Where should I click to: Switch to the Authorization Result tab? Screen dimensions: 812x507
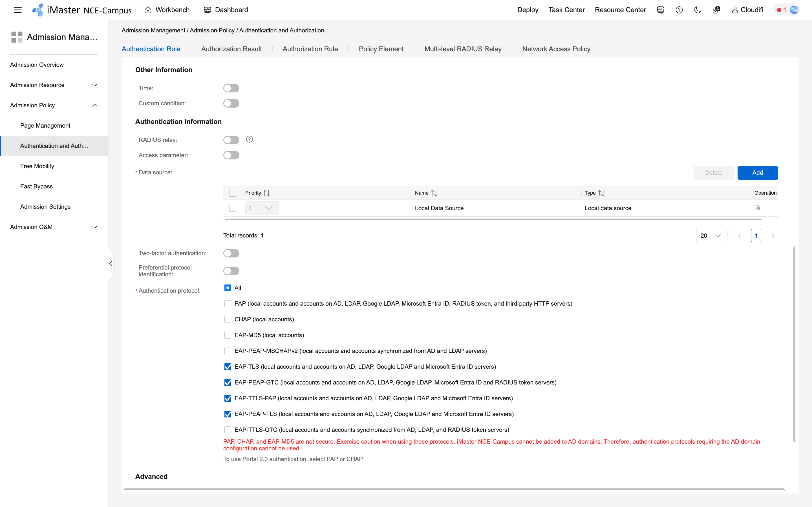pyautogui.click(x=231, y=49)
